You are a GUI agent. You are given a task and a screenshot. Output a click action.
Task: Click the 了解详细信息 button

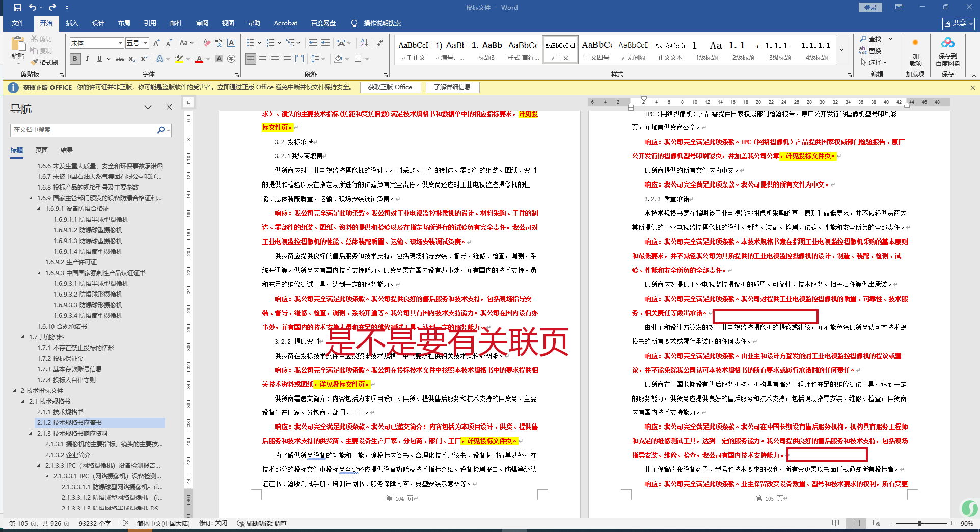point(452,87)
